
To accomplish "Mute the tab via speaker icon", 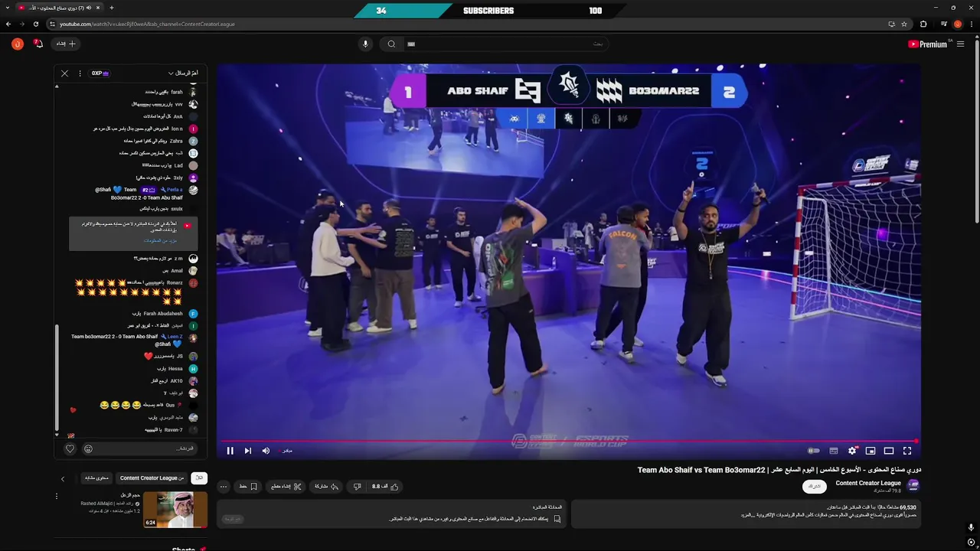I will 89,8.
